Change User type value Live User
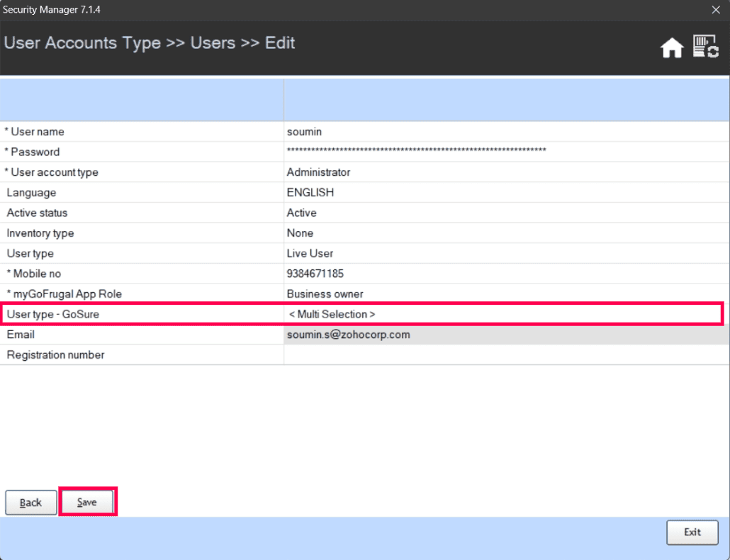The width and height of the screenshot is (730, 560). [x=507, y=254]
